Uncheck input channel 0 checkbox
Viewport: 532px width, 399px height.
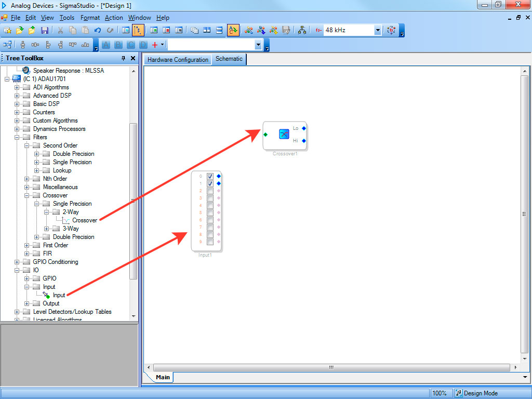point(210,177)
